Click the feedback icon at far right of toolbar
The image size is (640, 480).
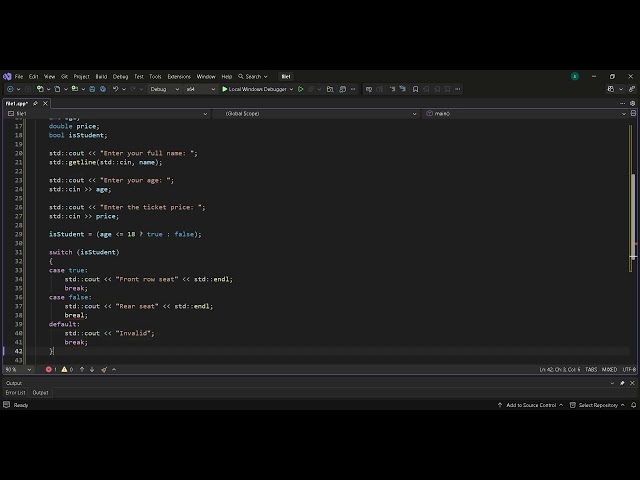pos(632,89)
